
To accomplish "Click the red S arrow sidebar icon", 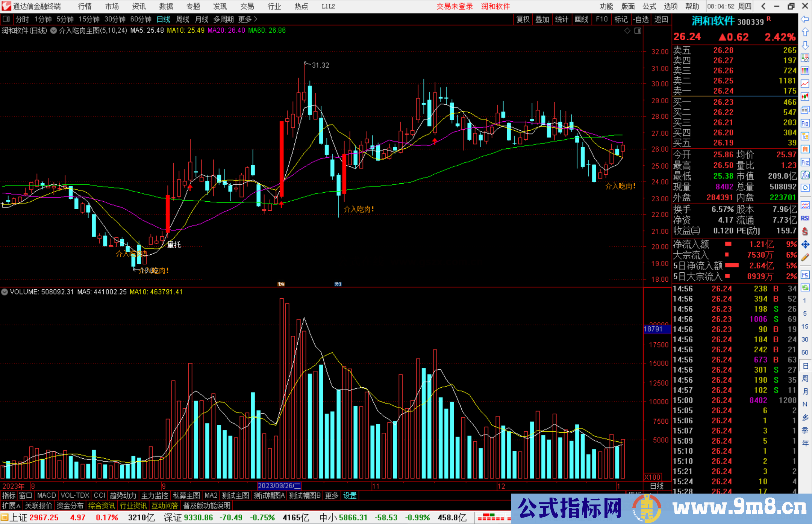I will point(805,231).
